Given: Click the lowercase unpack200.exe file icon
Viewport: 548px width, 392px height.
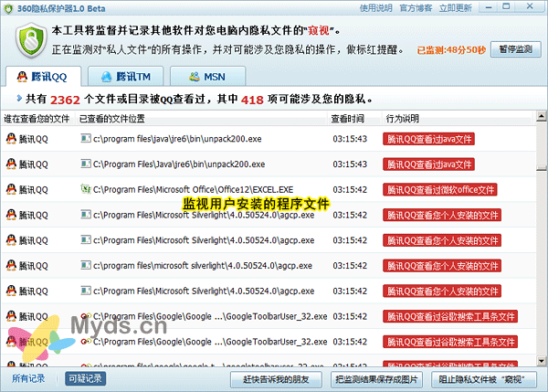Looking at the screenshot, I should pos(86,139).
